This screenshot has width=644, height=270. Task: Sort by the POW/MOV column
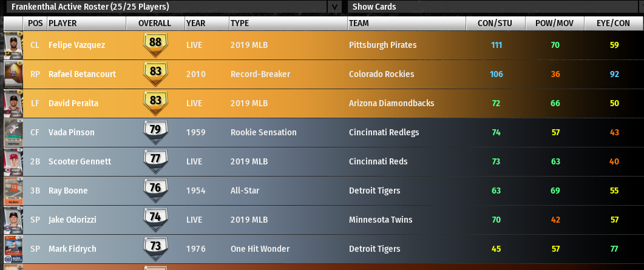point(555,24)
